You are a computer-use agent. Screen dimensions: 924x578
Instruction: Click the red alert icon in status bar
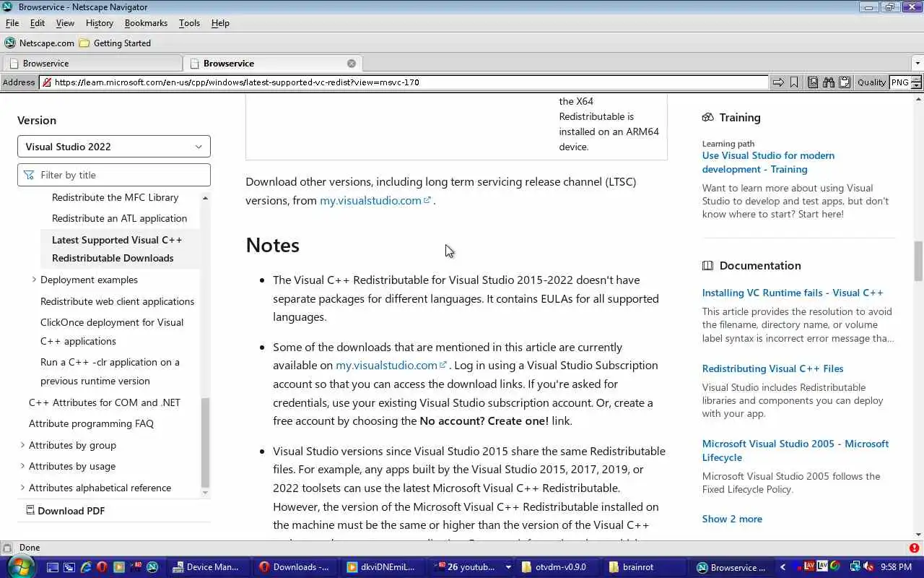[915, 548]
